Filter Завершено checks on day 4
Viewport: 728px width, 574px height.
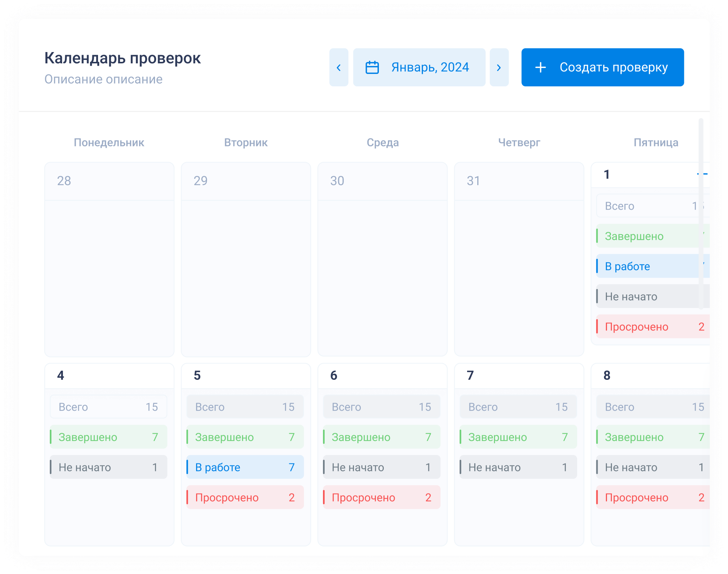(x=109, y=437)
